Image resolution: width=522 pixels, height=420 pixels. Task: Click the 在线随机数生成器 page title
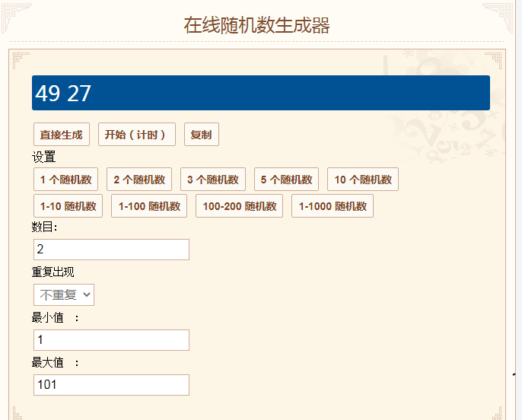(x=256, y=25)
